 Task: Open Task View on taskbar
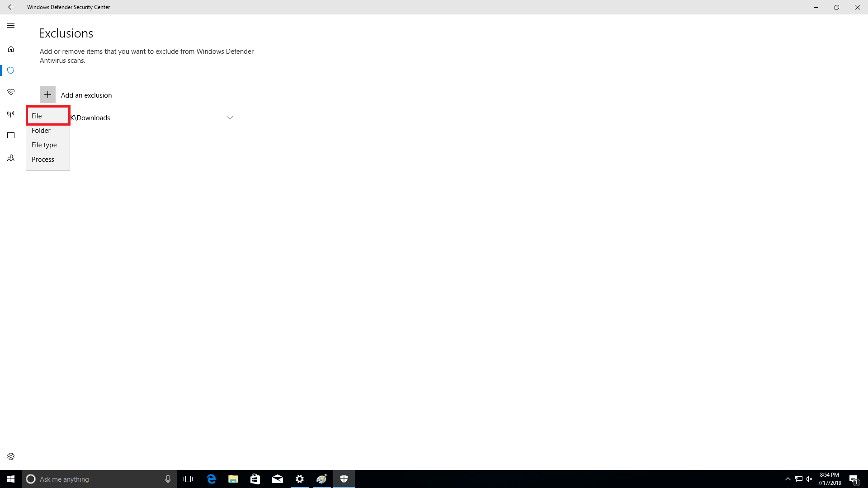(188, 479)
